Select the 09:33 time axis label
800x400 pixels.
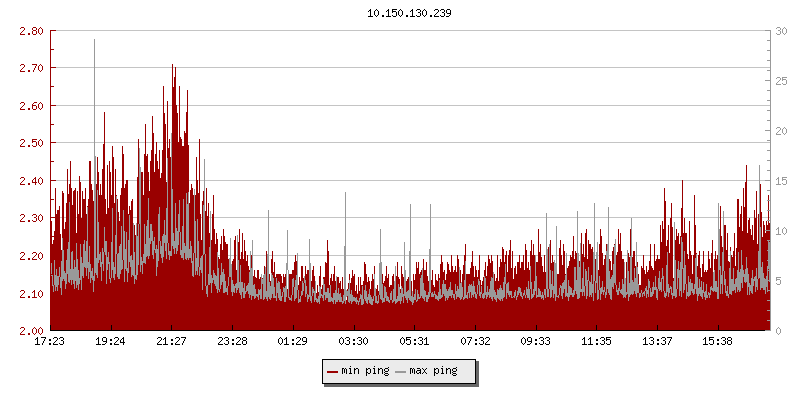(x=536, y=341)
